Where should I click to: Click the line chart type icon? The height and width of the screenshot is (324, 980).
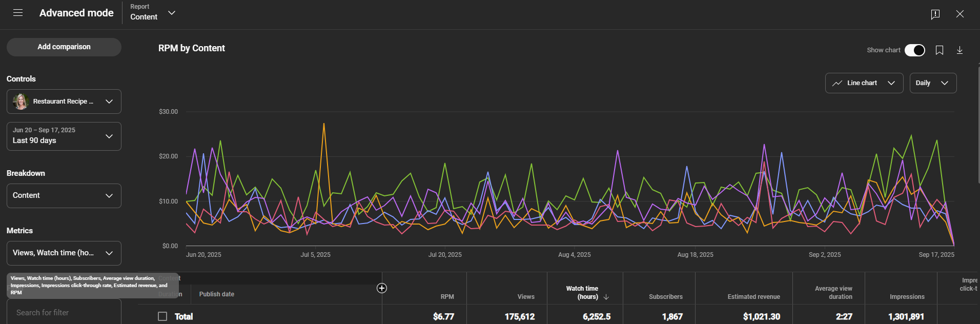837,83
